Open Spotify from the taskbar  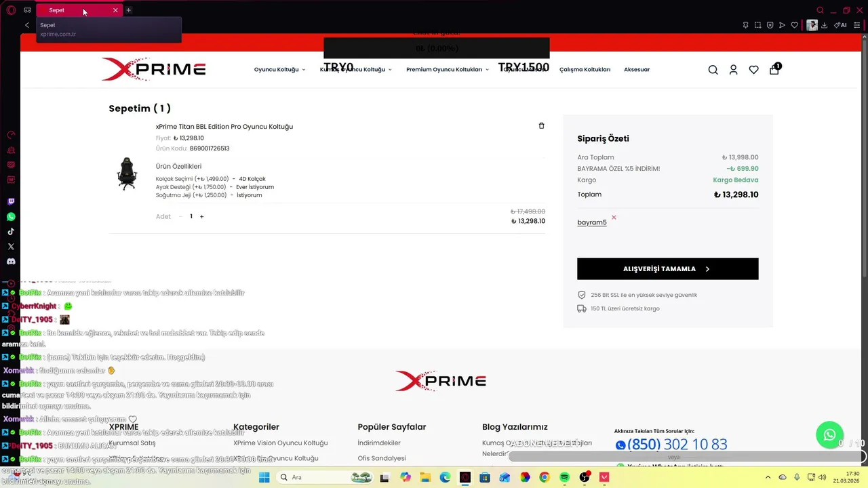click(x=564, y=477)
